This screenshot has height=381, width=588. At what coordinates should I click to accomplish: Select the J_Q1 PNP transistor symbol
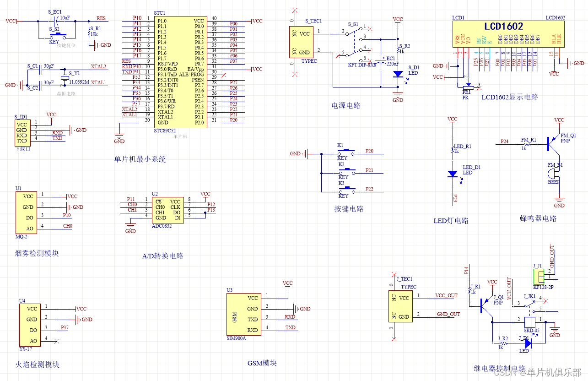pos(487,305)
